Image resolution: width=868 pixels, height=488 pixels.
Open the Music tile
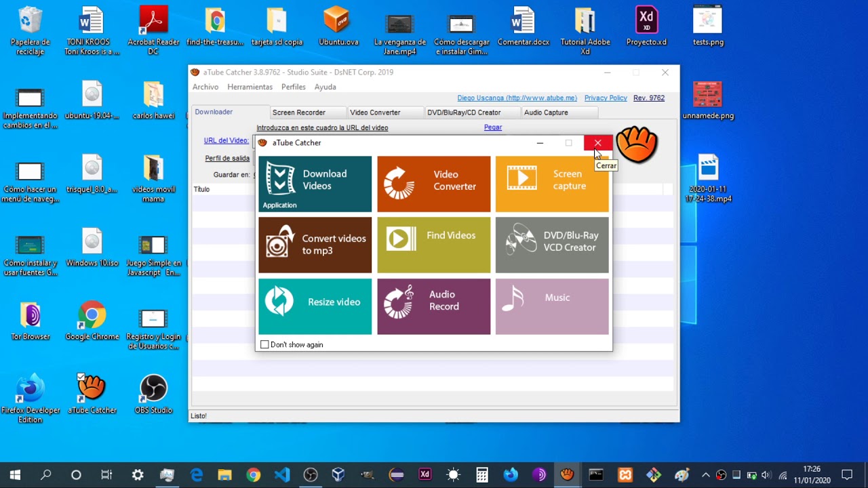point(552,306)
